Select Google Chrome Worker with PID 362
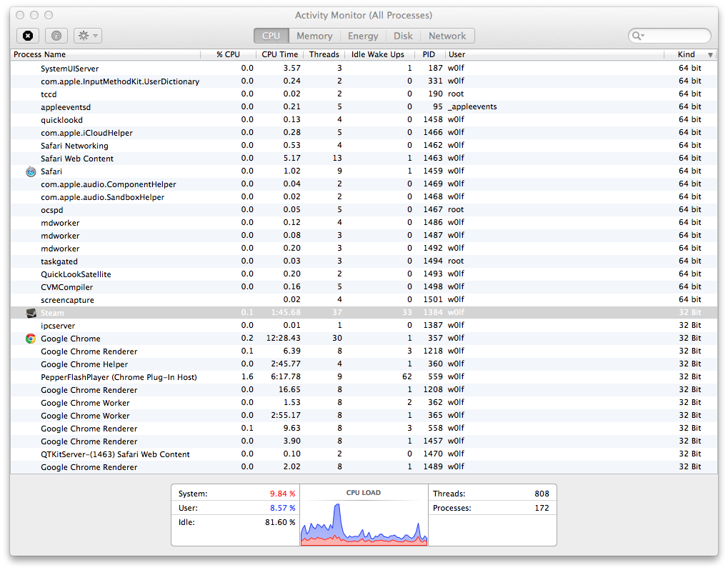Image resolution: width=728 pixels, height=570 pixels. (x=364, y=402)
